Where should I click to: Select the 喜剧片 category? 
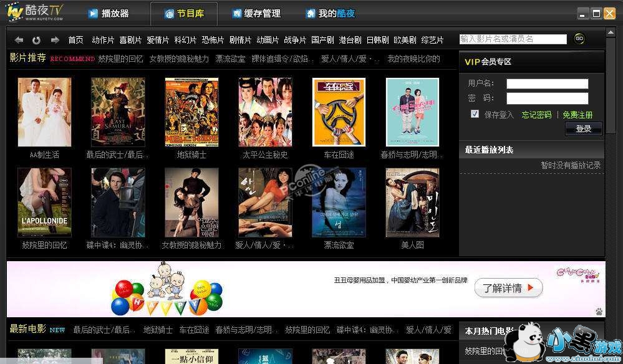[x=130, y=40]
